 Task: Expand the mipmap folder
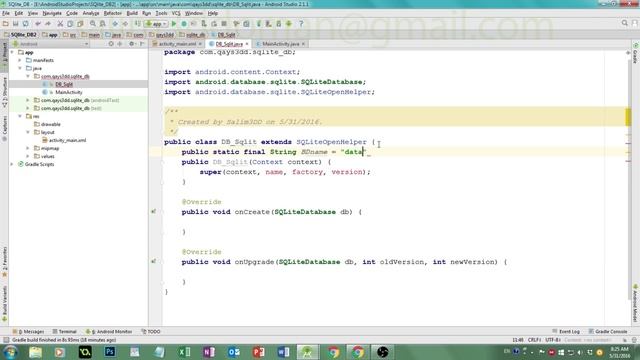(x=28, y=148)
